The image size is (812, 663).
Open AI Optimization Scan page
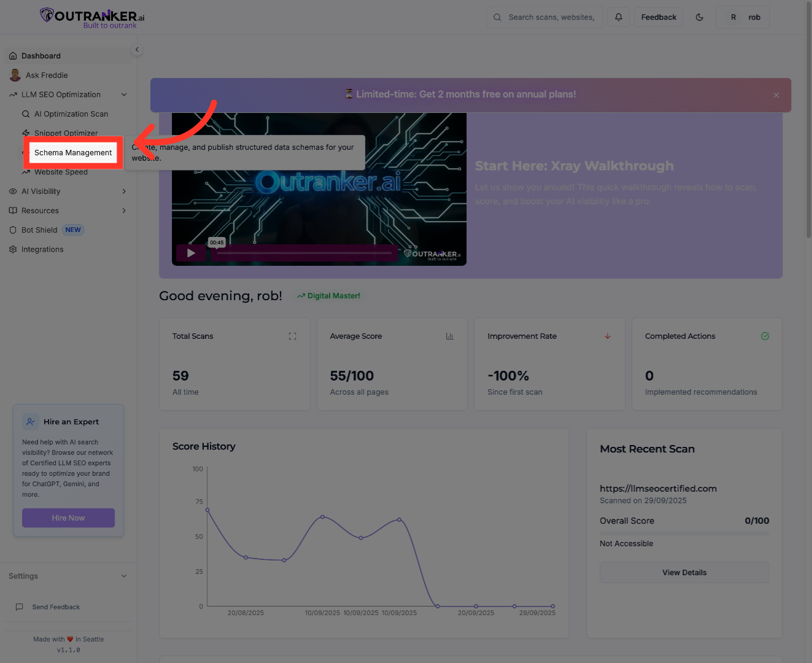71,114
